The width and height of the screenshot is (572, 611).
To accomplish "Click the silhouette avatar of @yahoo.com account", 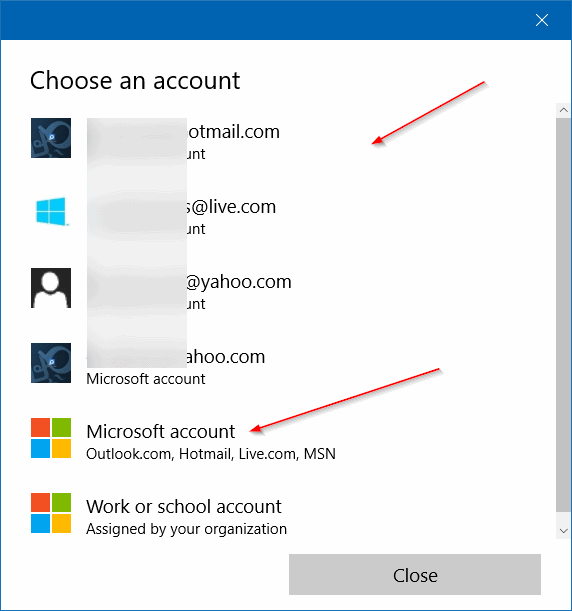I will point(51,288).
